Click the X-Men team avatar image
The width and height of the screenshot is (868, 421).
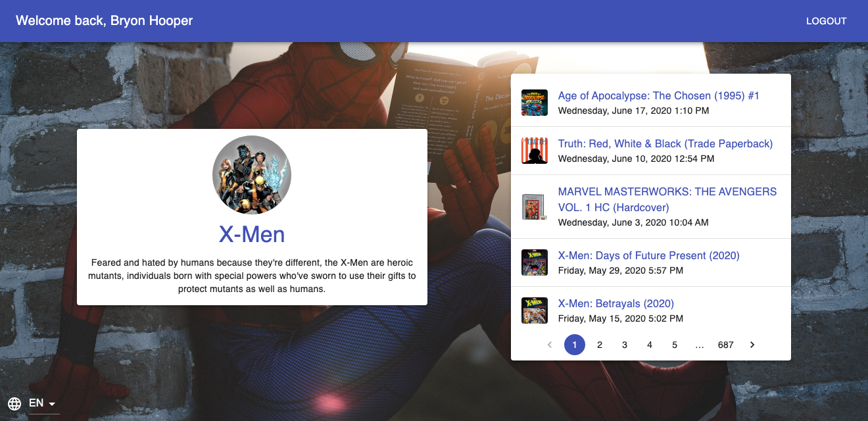(x=252, y=174)
